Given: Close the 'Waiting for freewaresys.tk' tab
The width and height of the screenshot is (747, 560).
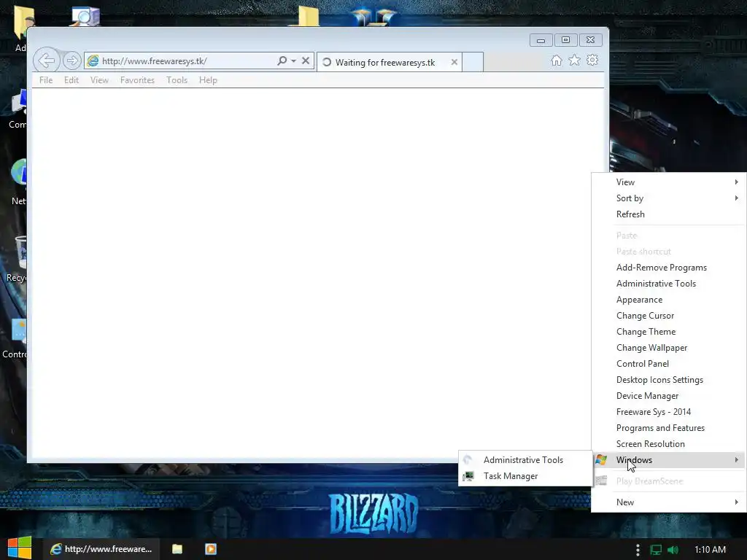Looking at the screenshot, I should [454, 62].
